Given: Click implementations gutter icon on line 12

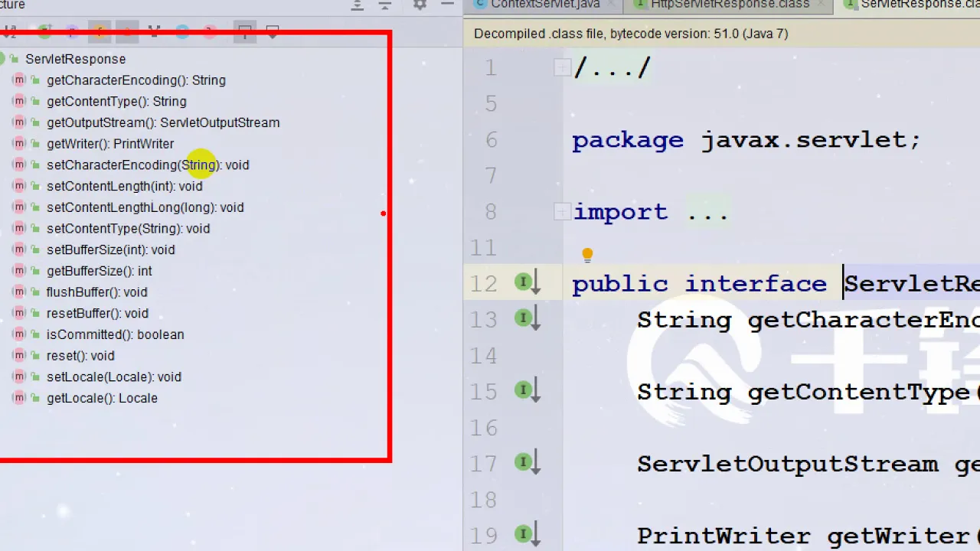Looking at the screenshot, I should click(x=528, y=283).
